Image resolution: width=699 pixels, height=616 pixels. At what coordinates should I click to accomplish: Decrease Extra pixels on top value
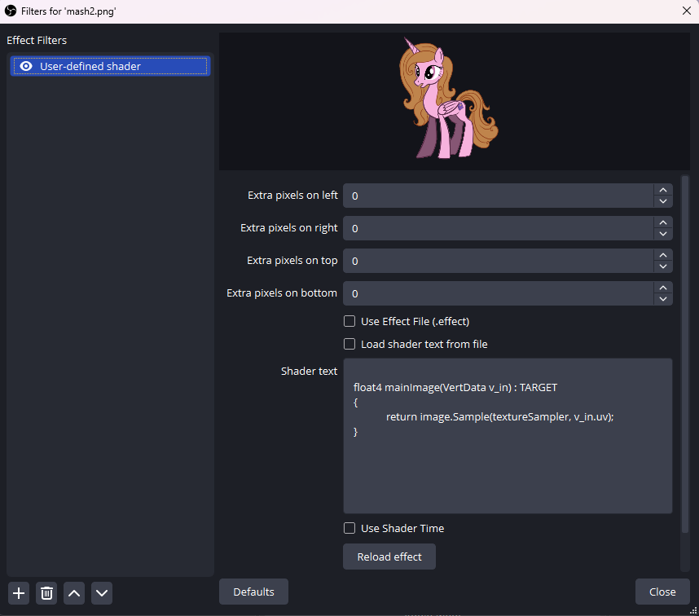tap(663, 266)
